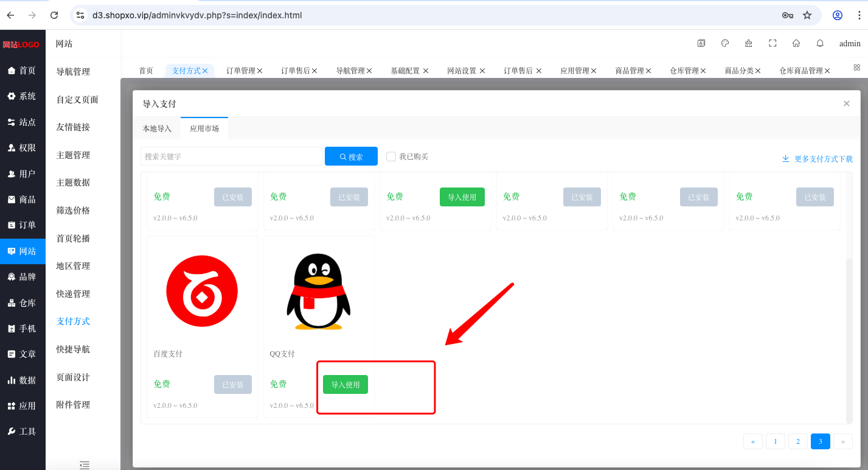The image size is (868, 470).
Task: Click the home icon in the top header
Action: (x=796, y=43)
